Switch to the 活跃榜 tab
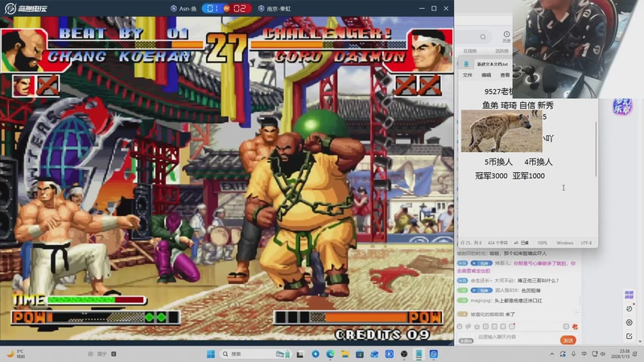644x362 pixels. pos(502,51)
